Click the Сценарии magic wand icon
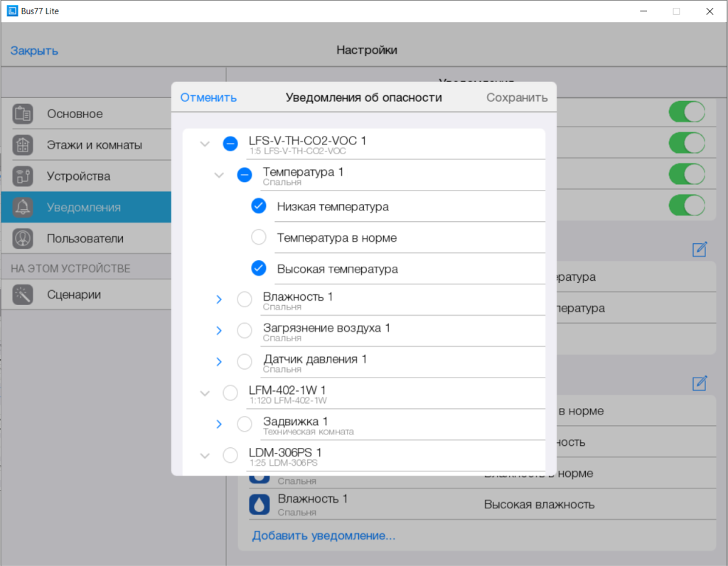The width and height of the screenshot is (728, 566). (23, 295)
